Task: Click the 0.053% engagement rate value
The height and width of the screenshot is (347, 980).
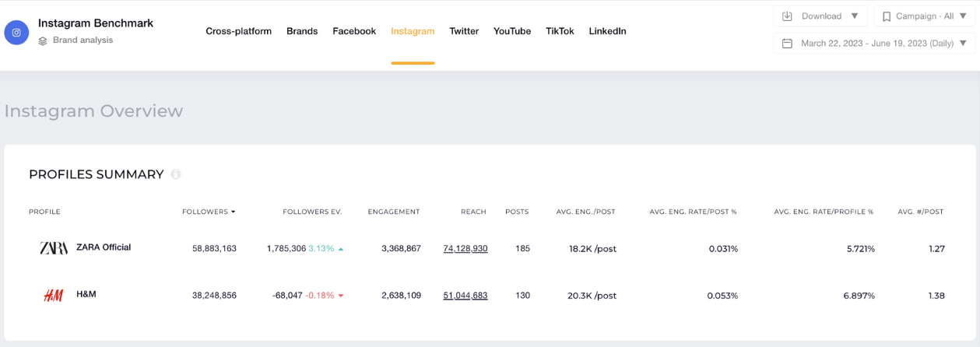Action: coord(722,296)
